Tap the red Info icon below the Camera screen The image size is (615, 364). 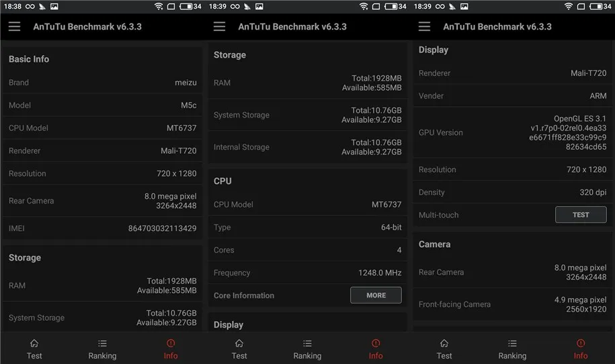pyautogui.click(x=581, y=343)
